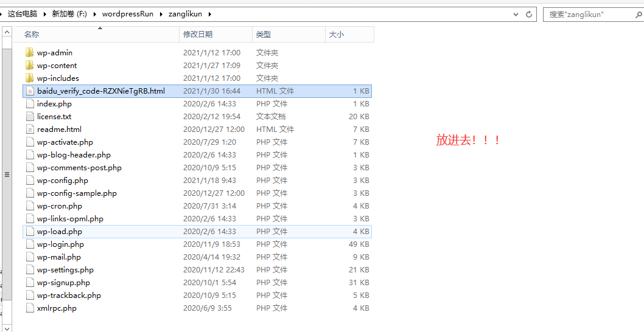Click the readme.html file icon
Screen dimensions: 644x332
tap(30, 130)
